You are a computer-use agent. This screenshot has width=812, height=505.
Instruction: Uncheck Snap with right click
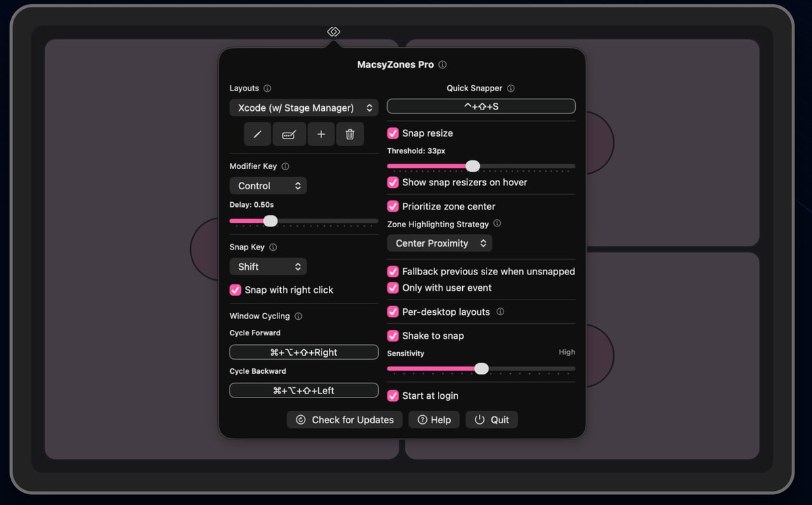click(235, 290)
